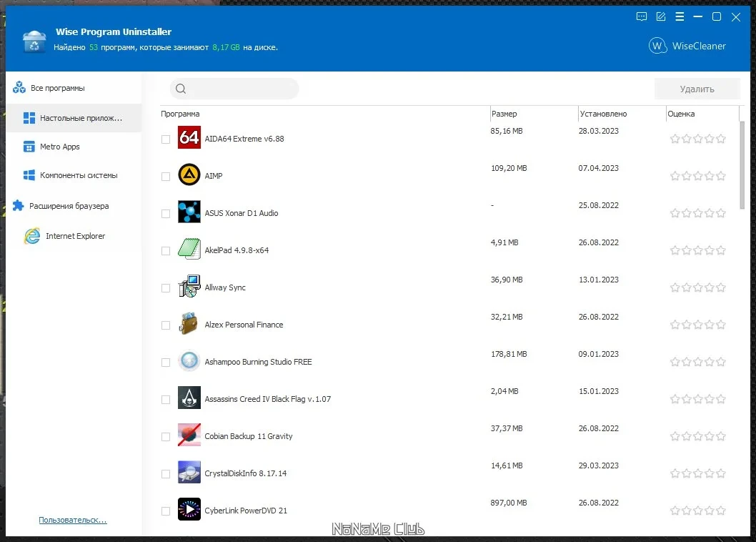Click the magnifier search icon
The image size is (756, 542).
(x=181, y=89)
